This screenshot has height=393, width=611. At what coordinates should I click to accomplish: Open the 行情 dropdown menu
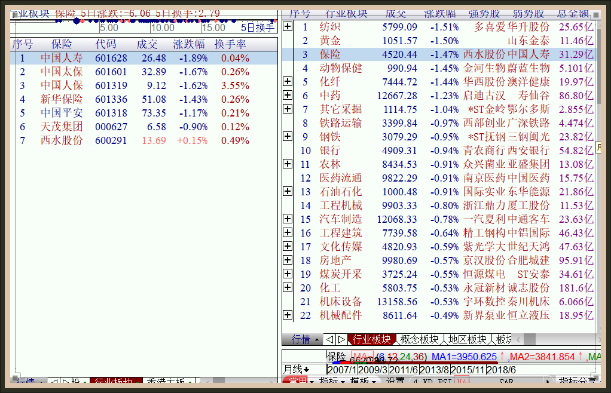coord(306,339)
